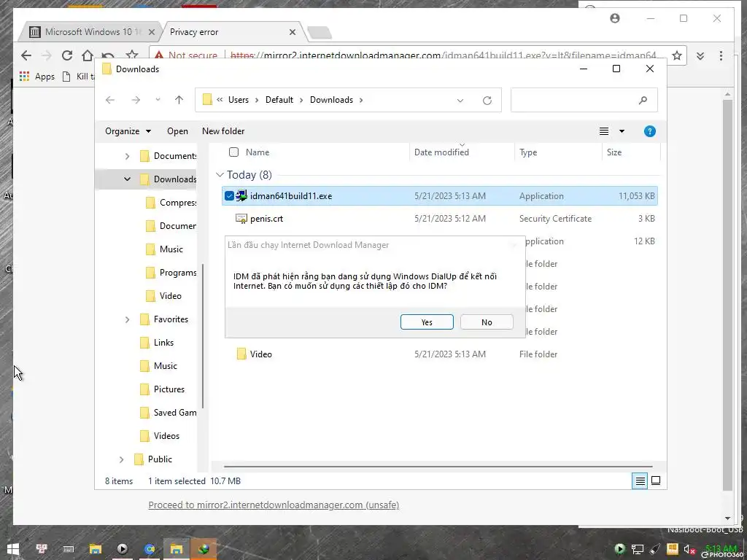Open a new browser tab
Image resolution: width=747 pixels, height=560 pixels.
pyautogui.click(x=320, y=32)
